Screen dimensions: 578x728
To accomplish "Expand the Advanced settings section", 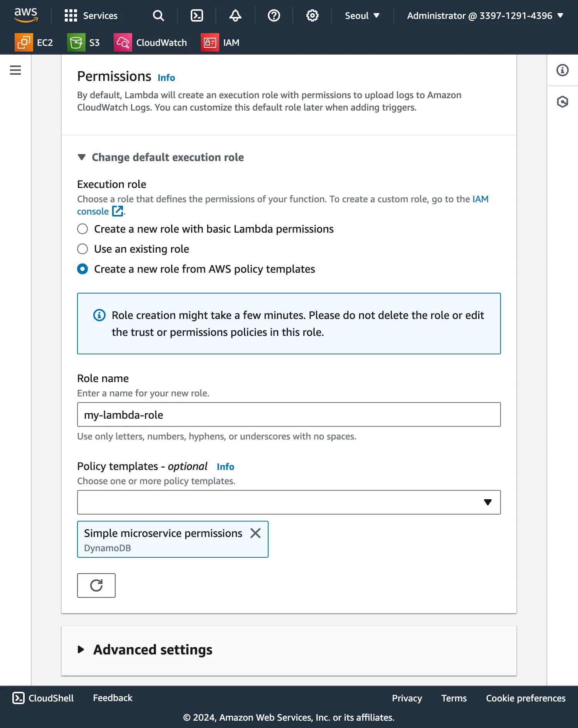I will 153,650.
